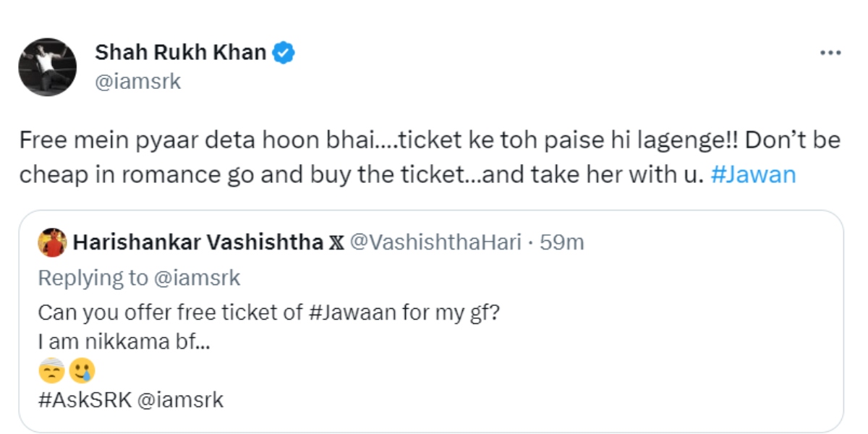
Task: Click the 59m timestamp
Action: [562, 243]
